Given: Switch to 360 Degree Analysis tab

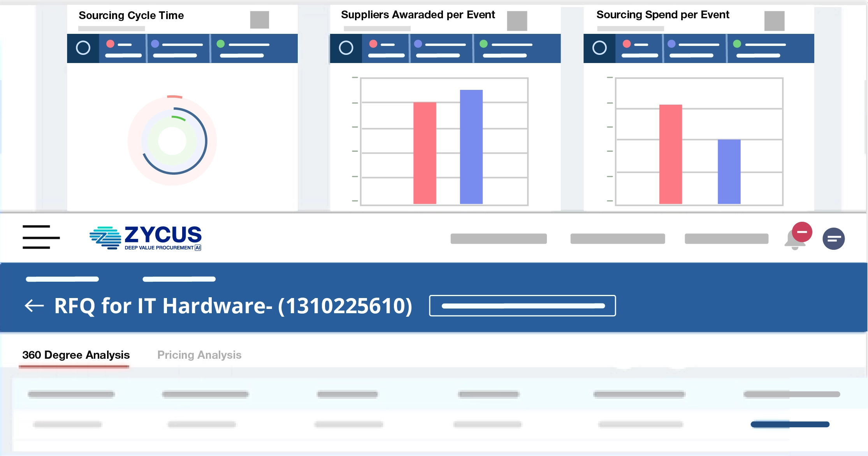Looking at the screenshot, I should [x=76, y=355].
